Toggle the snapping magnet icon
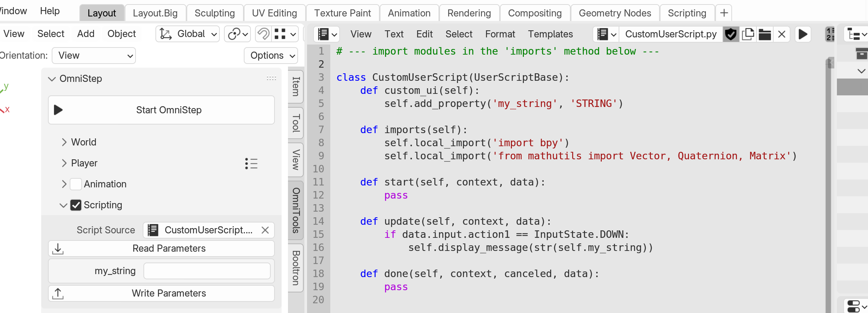868x313 pixels. pyautogui.click(x=263, y=34)
